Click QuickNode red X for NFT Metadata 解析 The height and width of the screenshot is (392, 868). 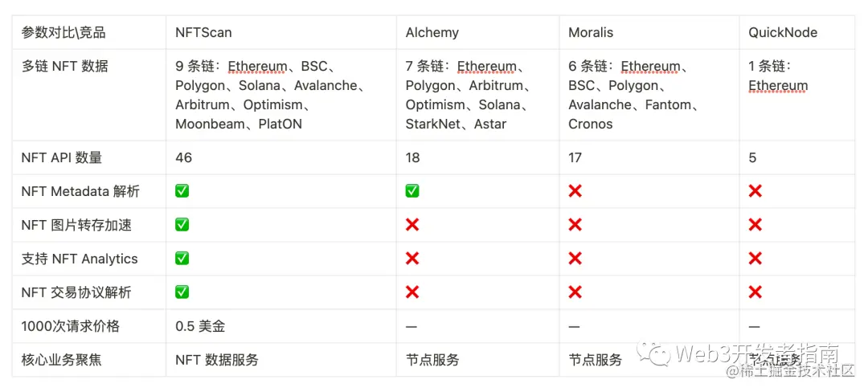point(755,191)
